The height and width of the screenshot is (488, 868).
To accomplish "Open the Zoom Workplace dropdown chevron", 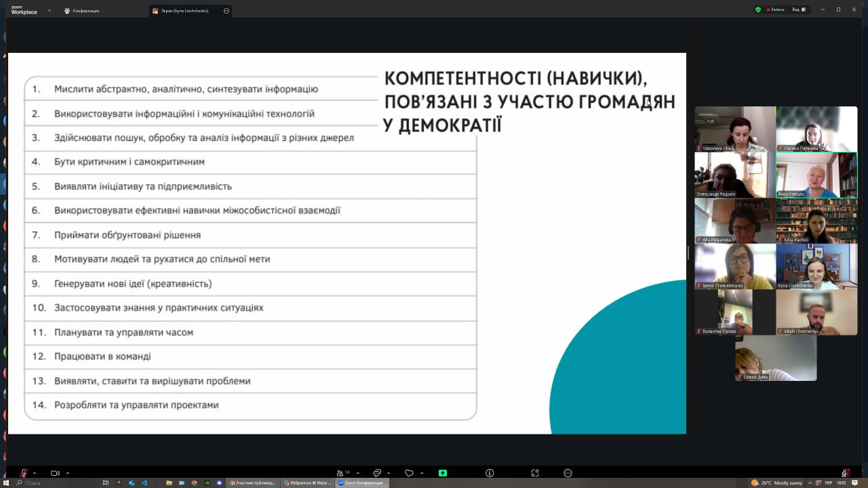I will click(49, 10).
